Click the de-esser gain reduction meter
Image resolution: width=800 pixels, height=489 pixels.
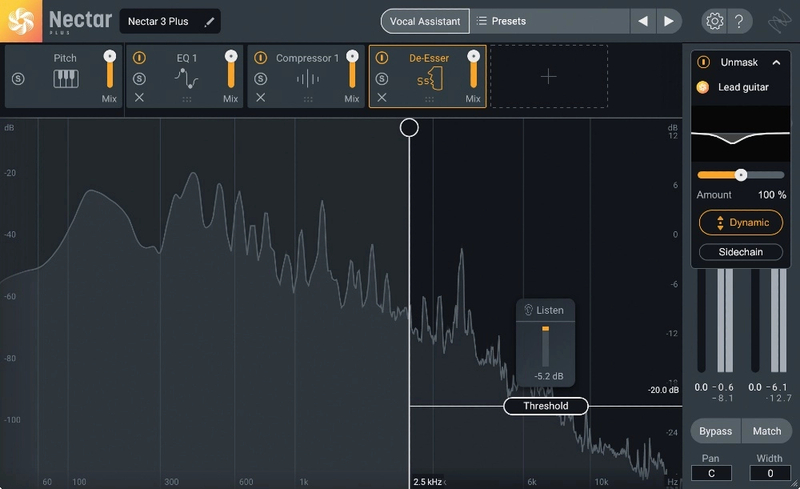(x=545, y=347)
